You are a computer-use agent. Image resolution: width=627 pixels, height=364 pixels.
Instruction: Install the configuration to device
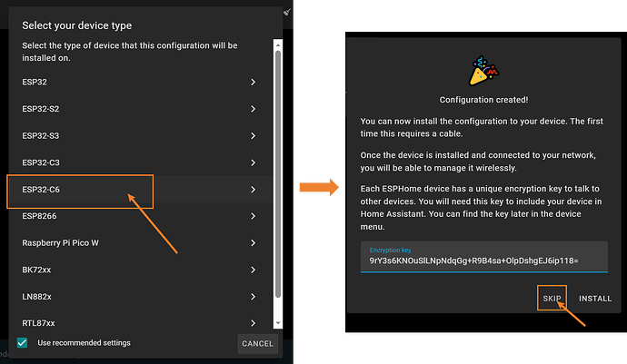pos(595,299)
